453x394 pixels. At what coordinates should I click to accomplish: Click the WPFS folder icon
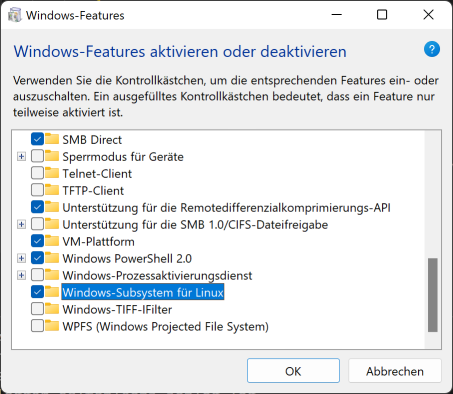52,326
